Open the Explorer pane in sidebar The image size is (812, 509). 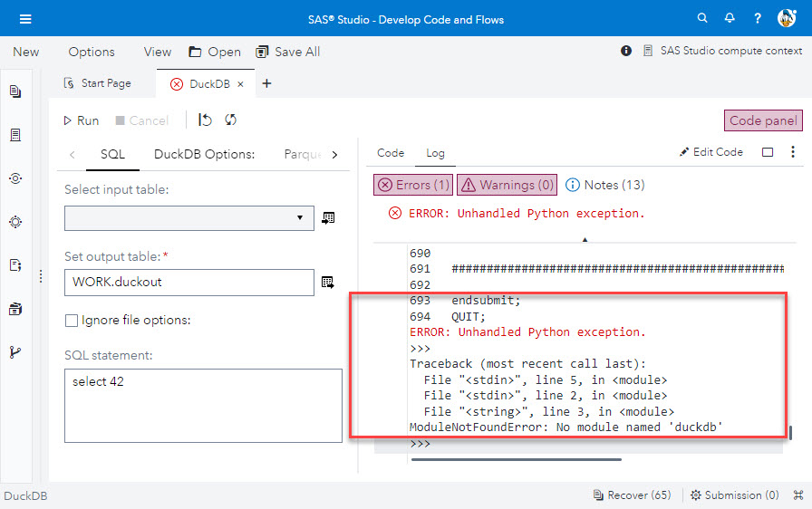15,91
